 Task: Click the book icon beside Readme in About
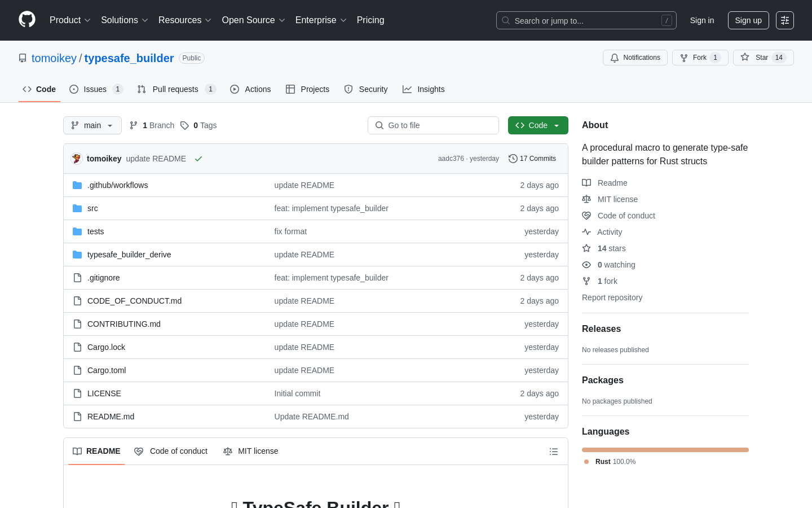point(586,183)
